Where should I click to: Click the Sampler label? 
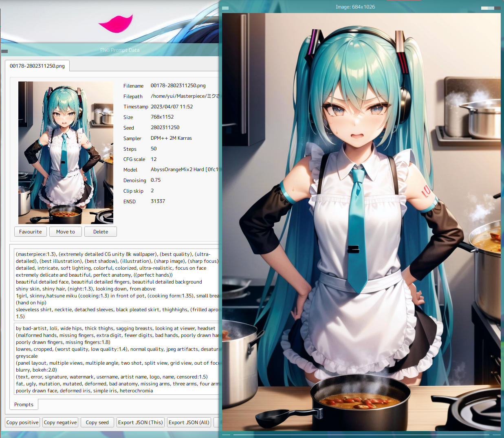[132, 139]
